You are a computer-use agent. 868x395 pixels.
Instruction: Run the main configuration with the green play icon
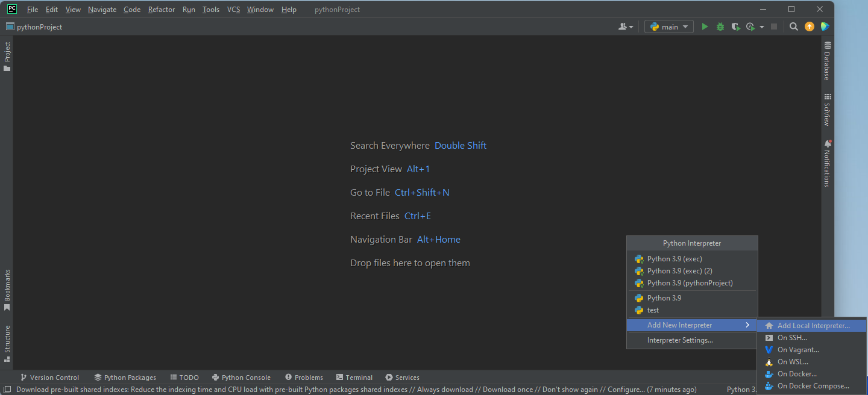pos(705,26)
